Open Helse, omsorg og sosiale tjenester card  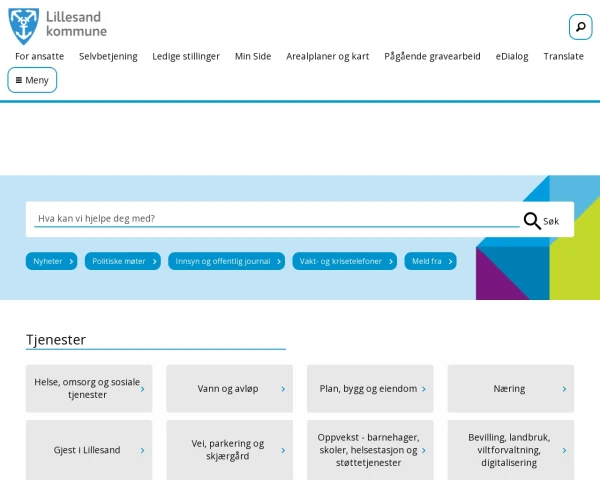[89, 389]
